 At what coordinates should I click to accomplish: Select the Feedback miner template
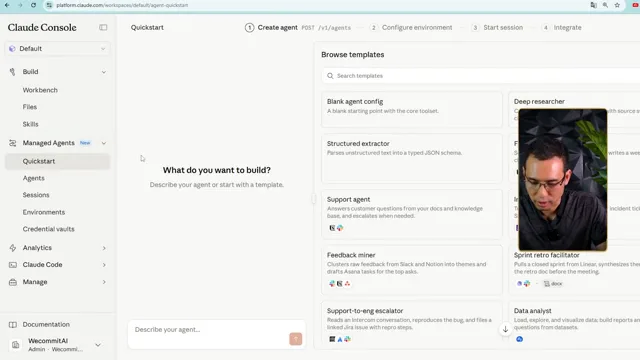(x=412, y=270)
